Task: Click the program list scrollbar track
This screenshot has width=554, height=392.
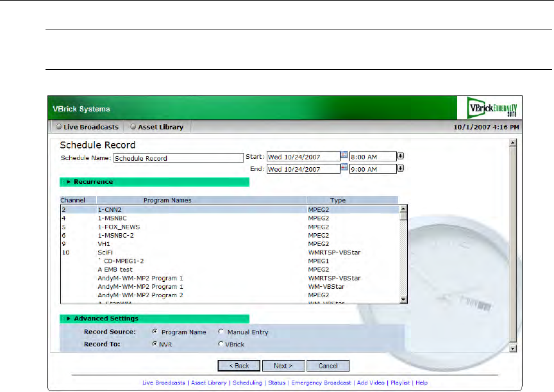Action: click(403, 256)
